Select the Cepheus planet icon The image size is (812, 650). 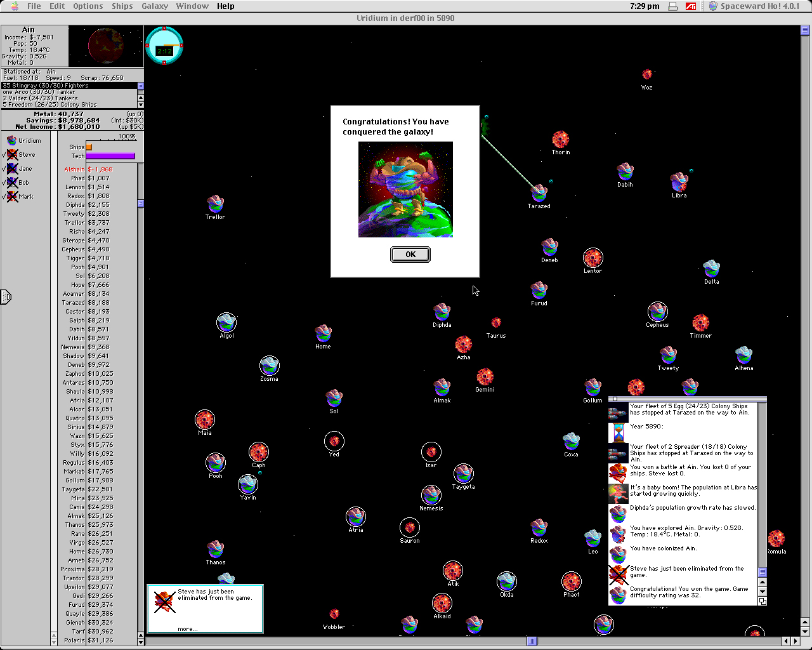(658, 312)
